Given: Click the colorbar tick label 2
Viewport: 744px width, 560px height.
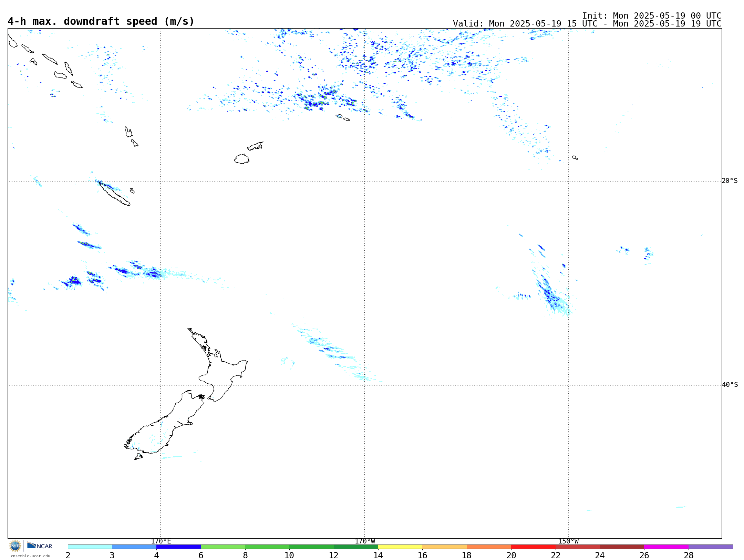Looking at the screenshot, I should point(68,555).
